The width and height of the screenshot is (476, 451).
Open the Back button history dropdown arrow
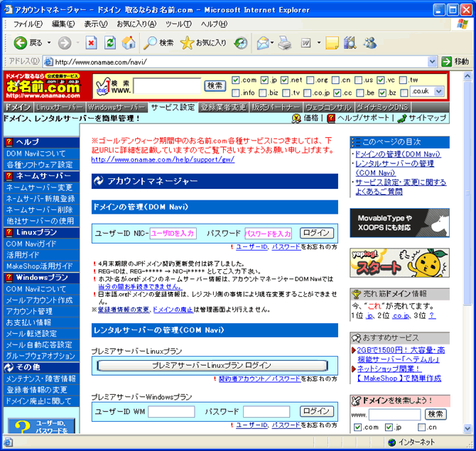(x=49, y=43)
